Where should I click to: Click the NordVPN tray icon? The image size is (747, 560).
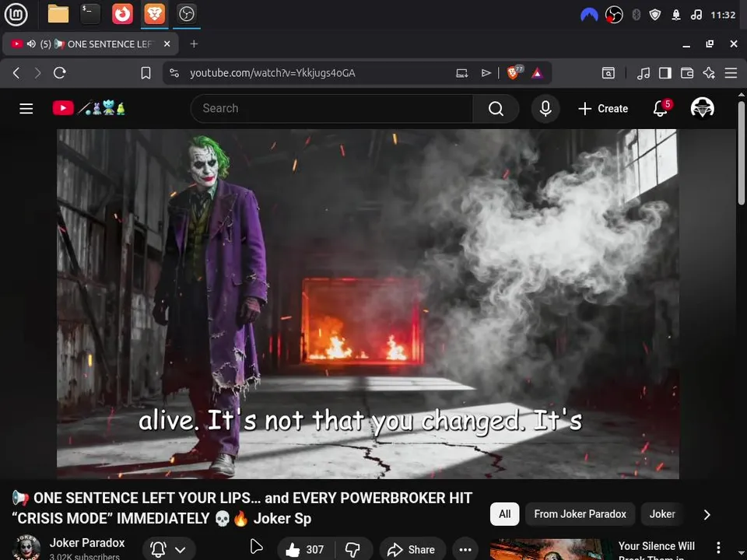(x=589, y=15)
